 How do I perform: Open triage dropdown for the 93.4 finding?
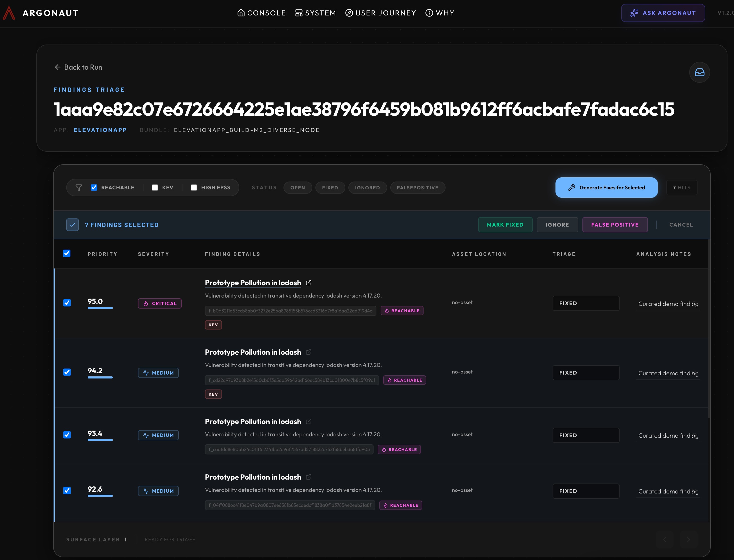click(585, 435)
